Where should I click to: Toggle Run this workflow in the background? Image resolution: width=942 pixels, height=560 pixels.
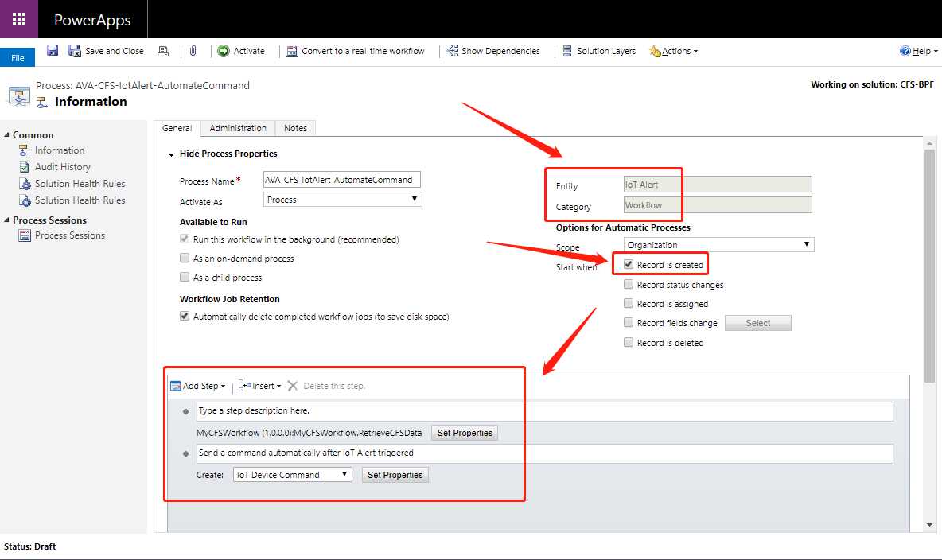click(185, 239)
